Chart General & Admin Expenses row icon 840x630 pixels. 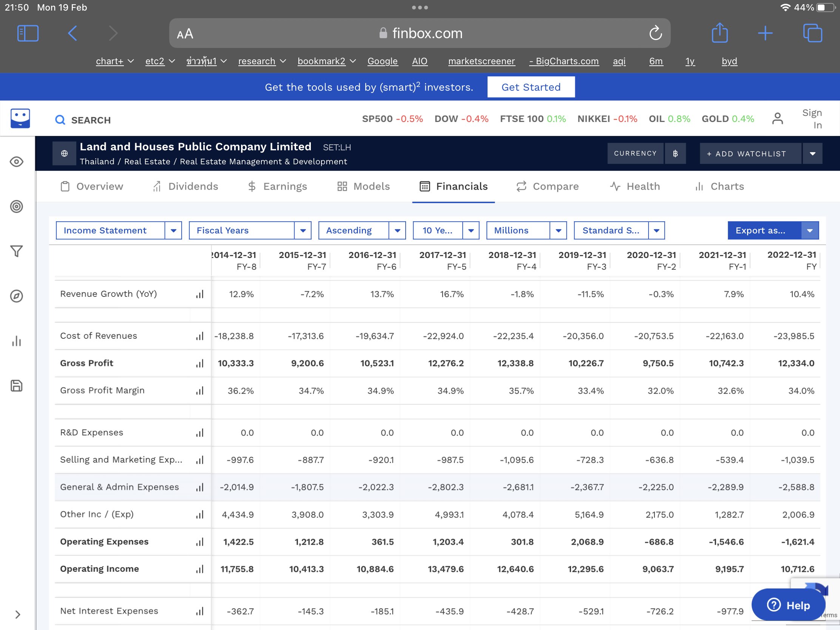point(200,488)
